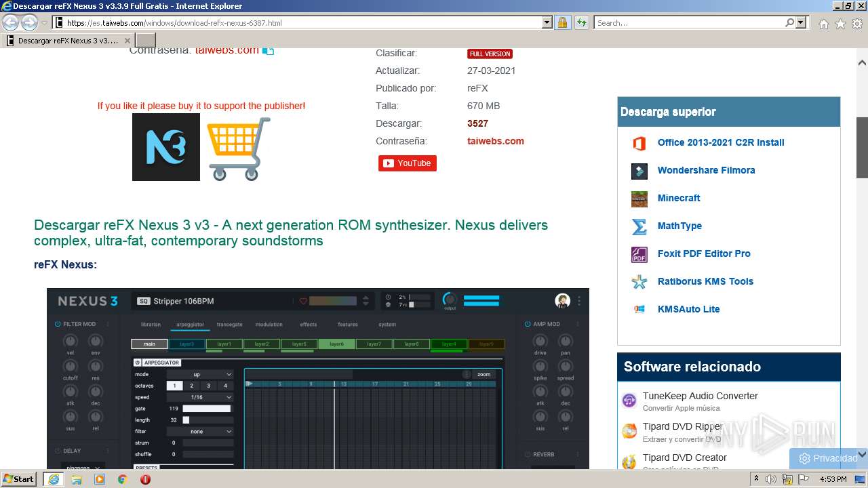Image resolution: width=868 pixels, height=488 pixels.
Task: Show hidden system tray icons arrow
Action: point(757,479)
